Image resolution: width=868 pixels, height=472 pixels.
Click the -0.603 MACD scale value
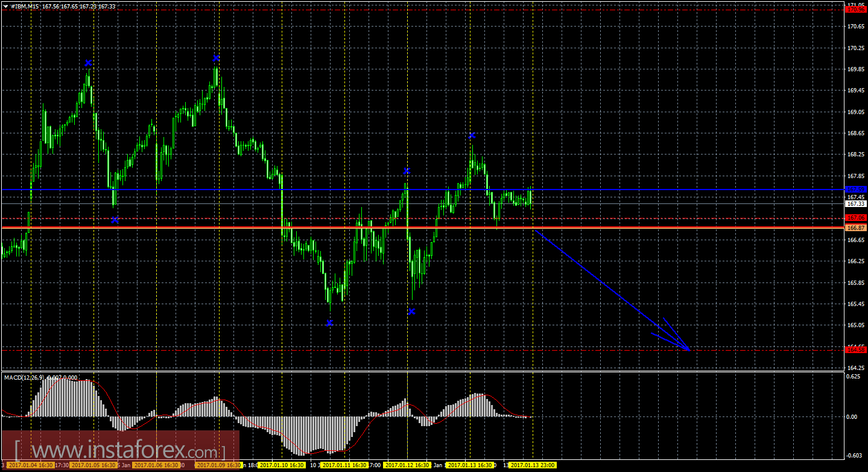point(855,456)
